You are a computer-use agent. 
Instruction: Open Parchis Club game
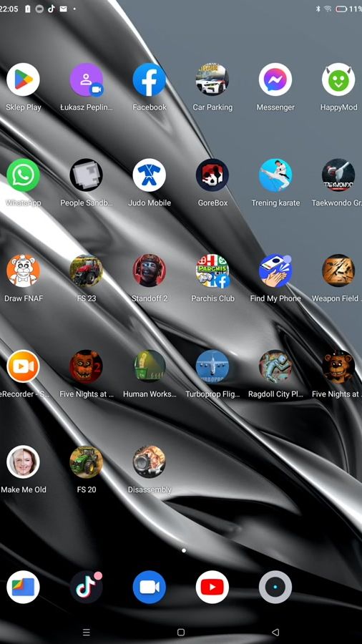coord(212,270)
